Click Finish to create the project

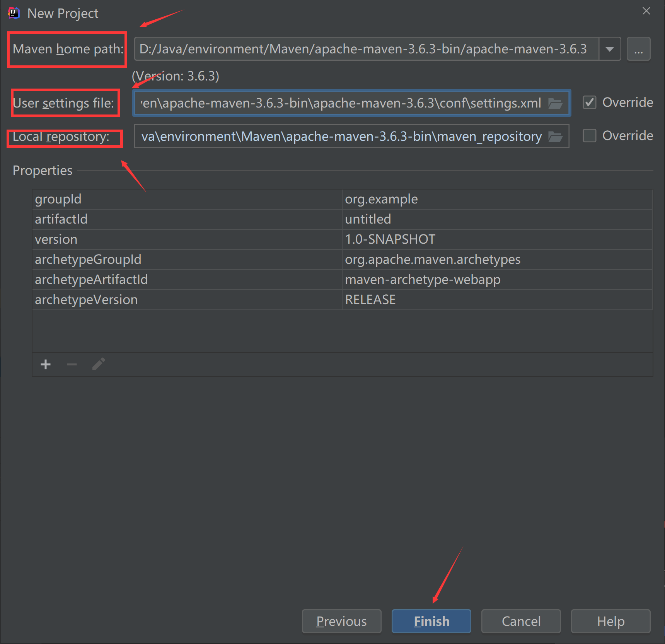[431, 621]
